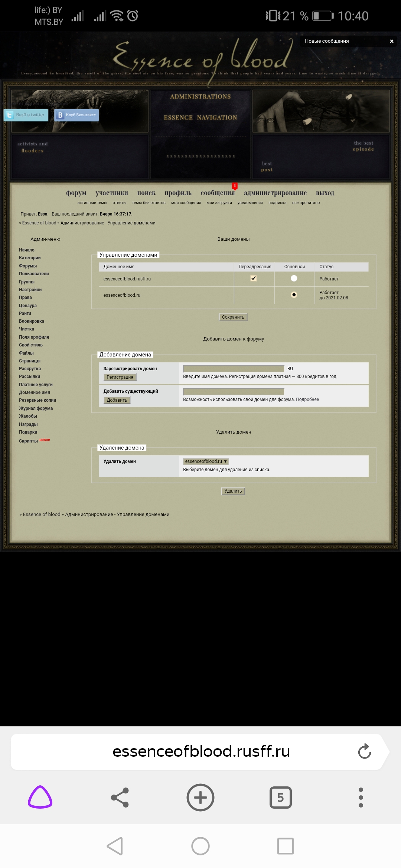Open Файлы in admin menu
Viewport: 401px width, 868px height.
(26, 353)
